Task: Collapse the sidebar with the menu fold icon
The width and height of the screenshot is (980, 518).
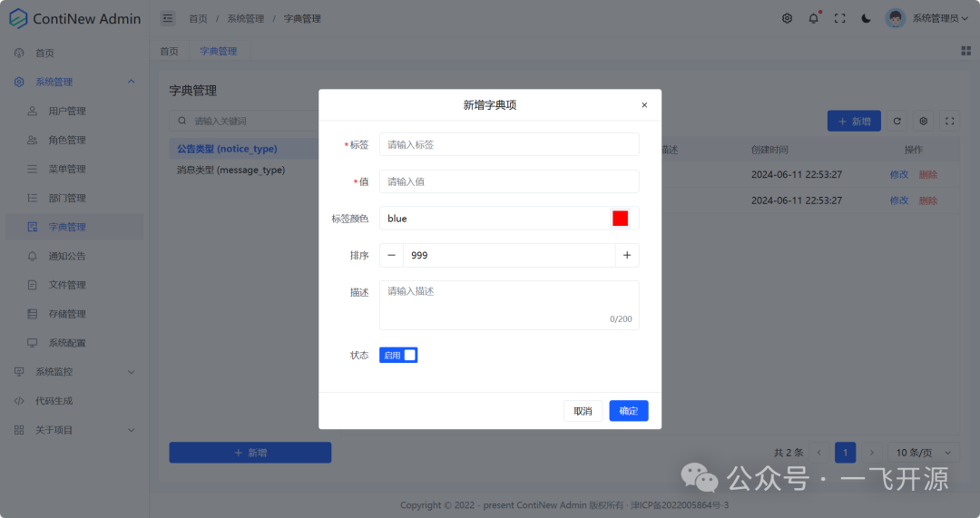Action: pos(168,19)
